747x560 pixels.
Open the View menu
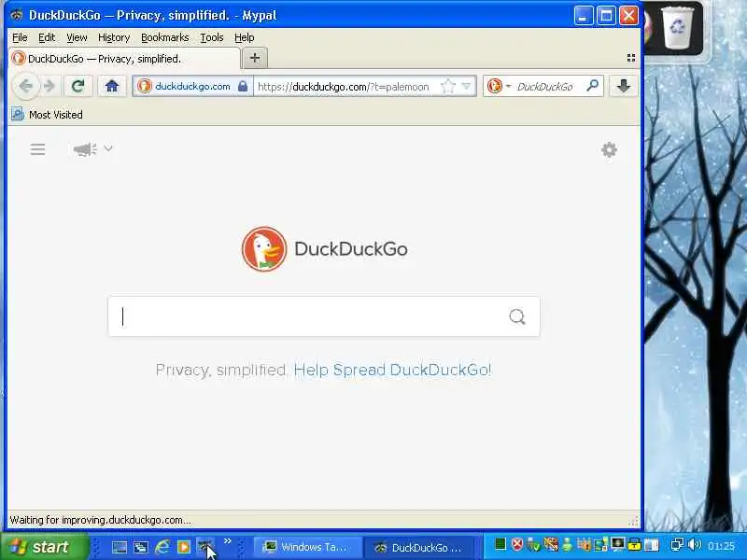[x=77, y=37]
